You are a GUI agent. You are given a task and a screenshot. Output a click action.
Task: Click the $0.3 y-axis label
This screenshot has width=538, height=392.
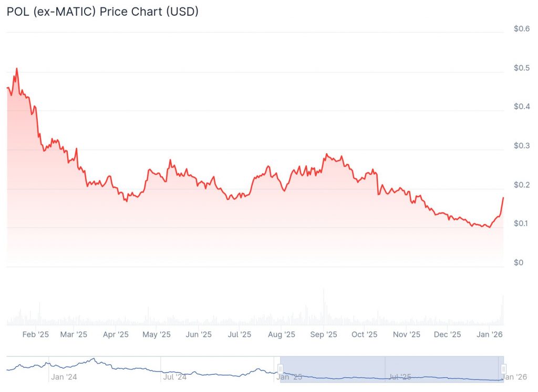[x=521, y=146]
